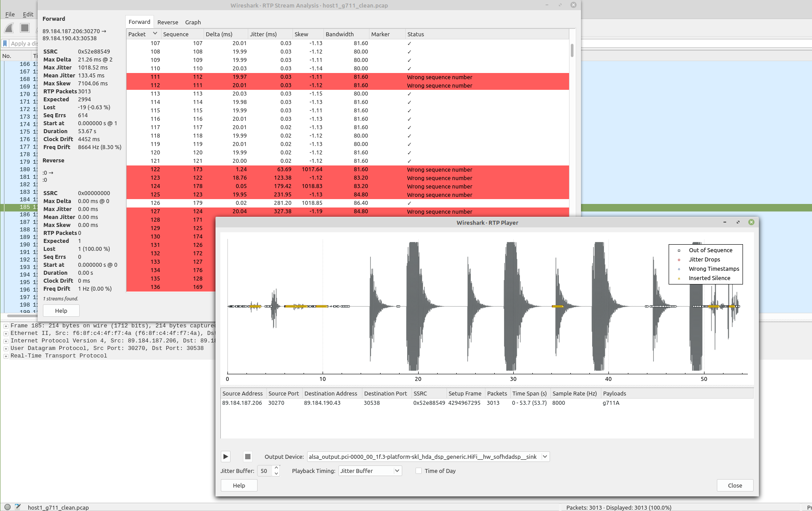The width and height of the screenshot is (812, 511).
Task: Expand the Internet Protocol Version 4 row
Action: point(6,341)
